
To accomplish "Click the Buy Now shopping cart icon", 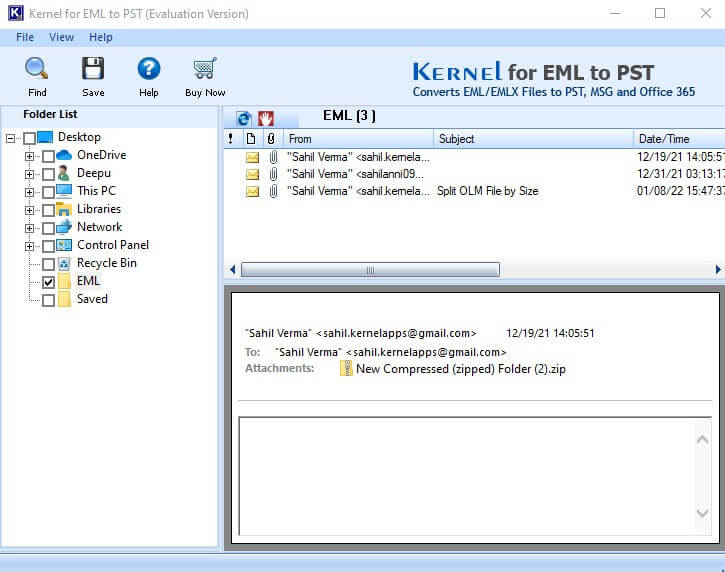I will click(205, 68).
